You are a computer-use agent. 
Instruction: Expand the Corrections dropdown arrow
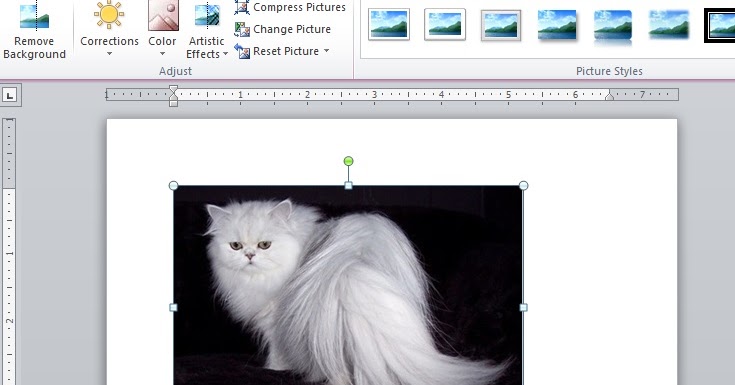[x=109, y=54]
